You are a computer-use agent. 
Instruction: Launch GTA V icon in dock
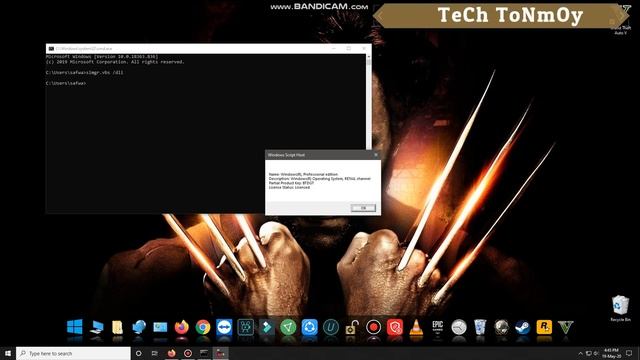click(x=565, y=327)
